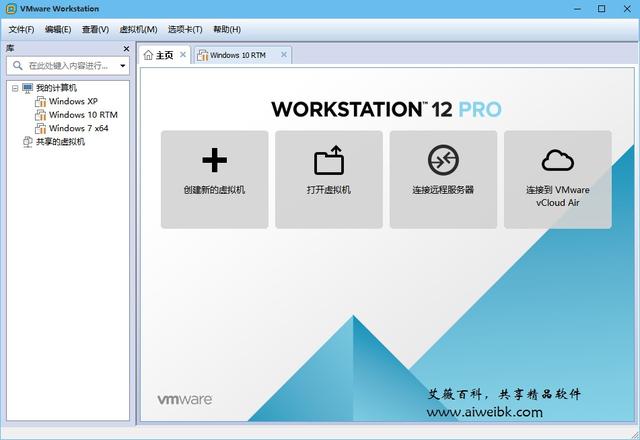Maximize the VMware Workstation window

point(602,9)
